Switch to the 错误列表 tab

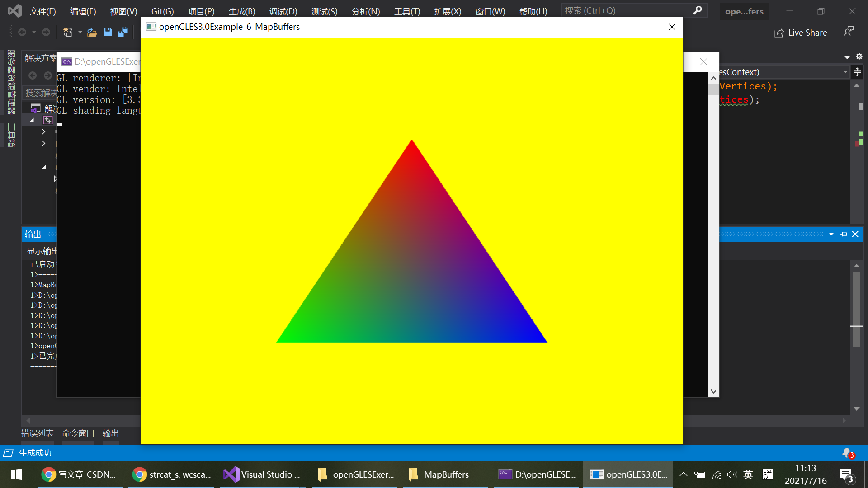pos(37,433)
